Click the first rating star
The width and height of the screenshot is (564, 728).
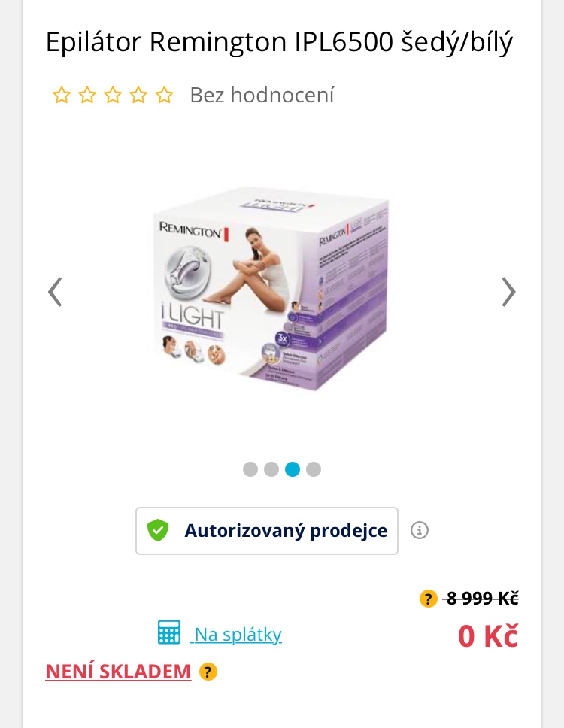tap(61, 96)
